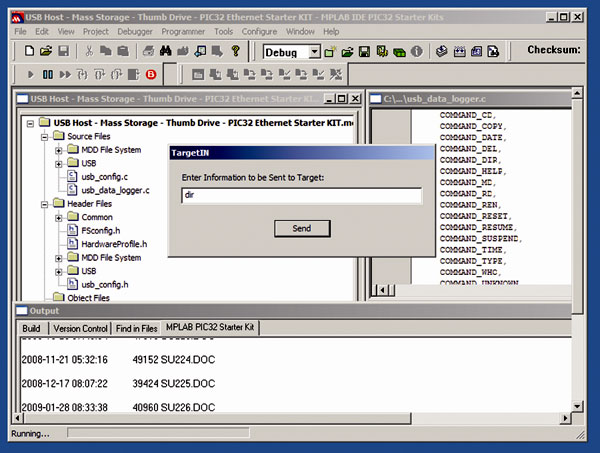The image size is (600, 453).
Task: Click the SU225.DOC output line
Action: tap(118, 383)
